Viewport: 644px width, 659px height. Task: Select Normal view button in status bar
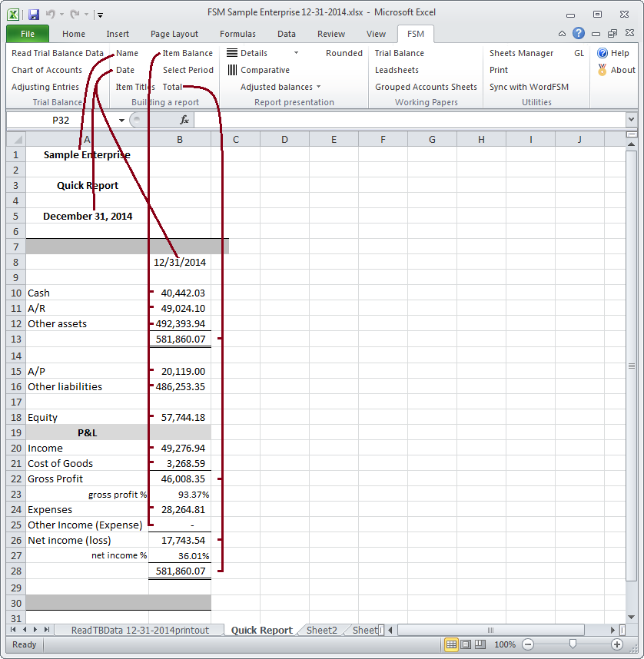(452, 644)
